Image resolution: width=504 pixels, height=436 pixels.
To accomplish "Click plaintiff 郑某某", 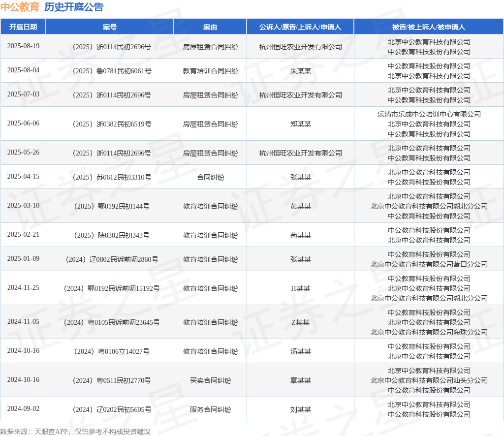I will 301,124.
